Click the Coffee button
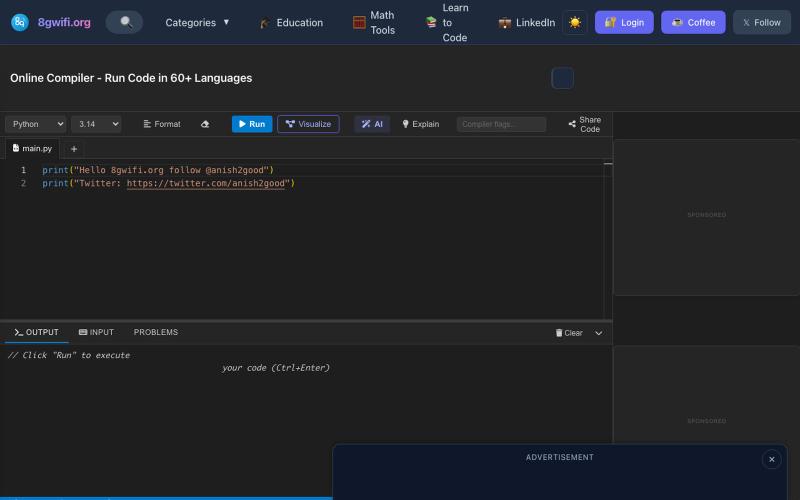Screen dimensions: 800x500 (693, 22)
